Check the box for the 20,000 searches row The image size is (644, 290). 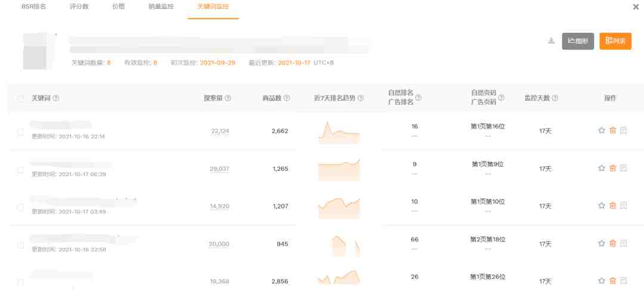[x=20, y=245]
